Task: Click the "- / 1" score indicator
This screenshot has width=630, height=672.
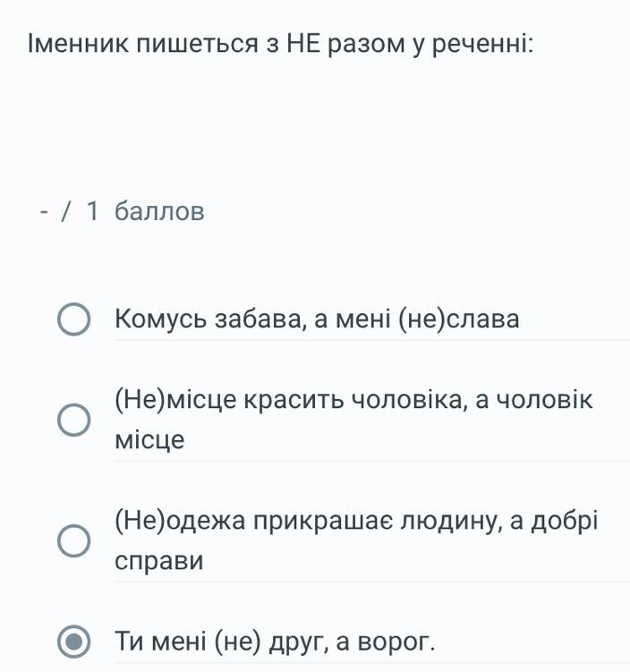Action: point(69,212)
